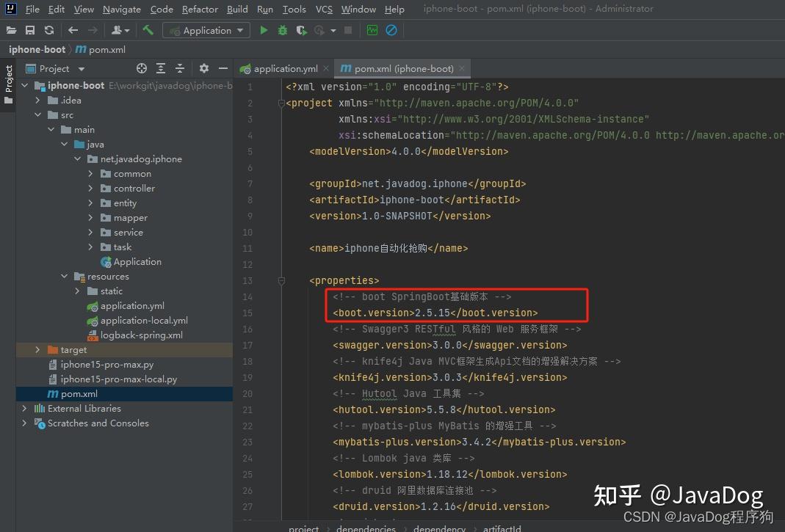Run the Application configuration with the green play icon
Screen dimensions: 785x532
[x=264, y=30]
